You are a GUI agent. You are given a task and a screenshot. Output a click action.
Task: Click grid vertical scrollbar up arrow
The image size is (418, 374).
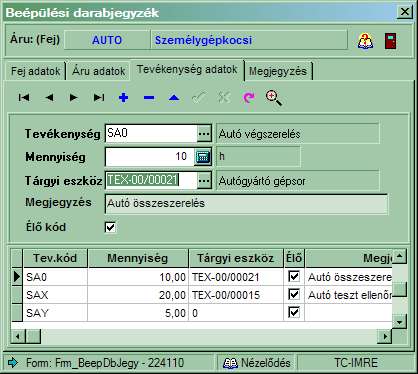(399, 256)
